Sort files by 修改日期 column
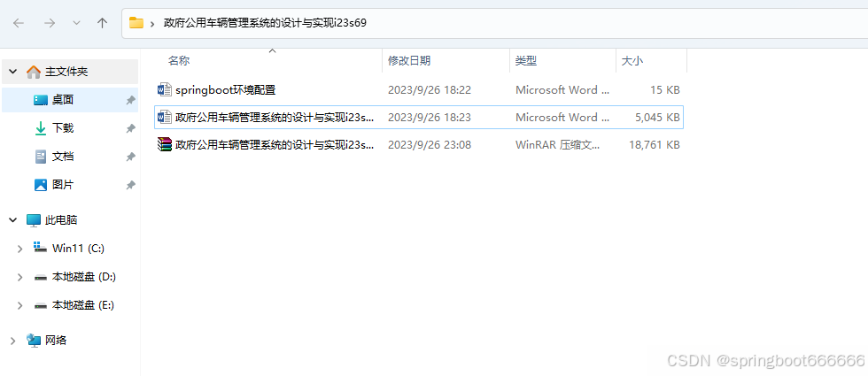This screenshot has width=868, height=376. 409,61
